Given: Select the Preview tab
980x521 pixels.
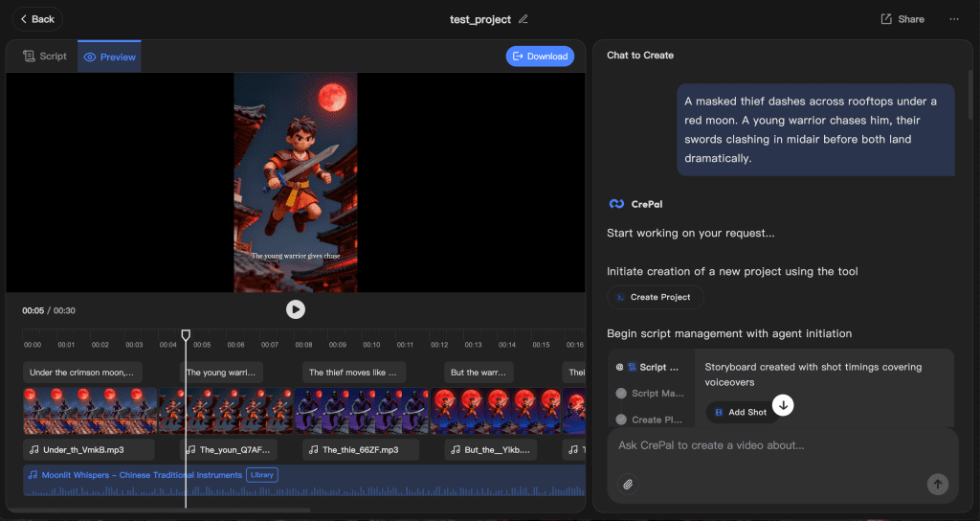Looking at the screenshot, I should [x=109, y=57].
